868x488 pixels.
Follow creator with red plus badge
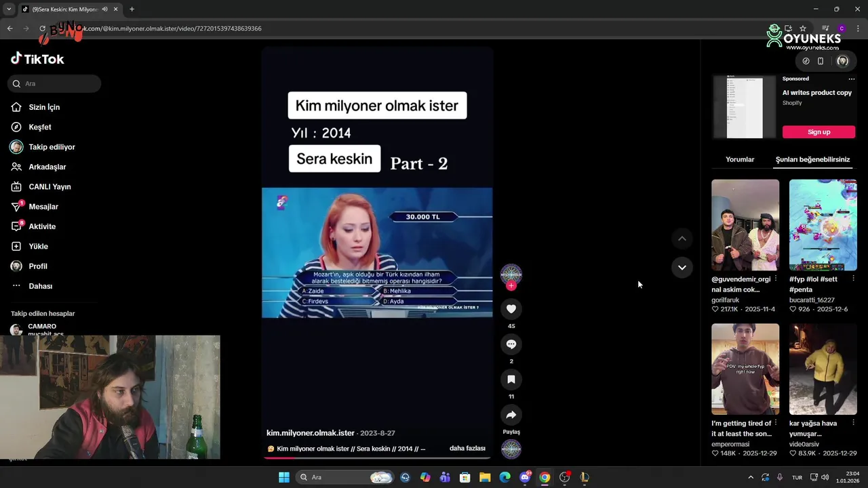pos(511,286)
